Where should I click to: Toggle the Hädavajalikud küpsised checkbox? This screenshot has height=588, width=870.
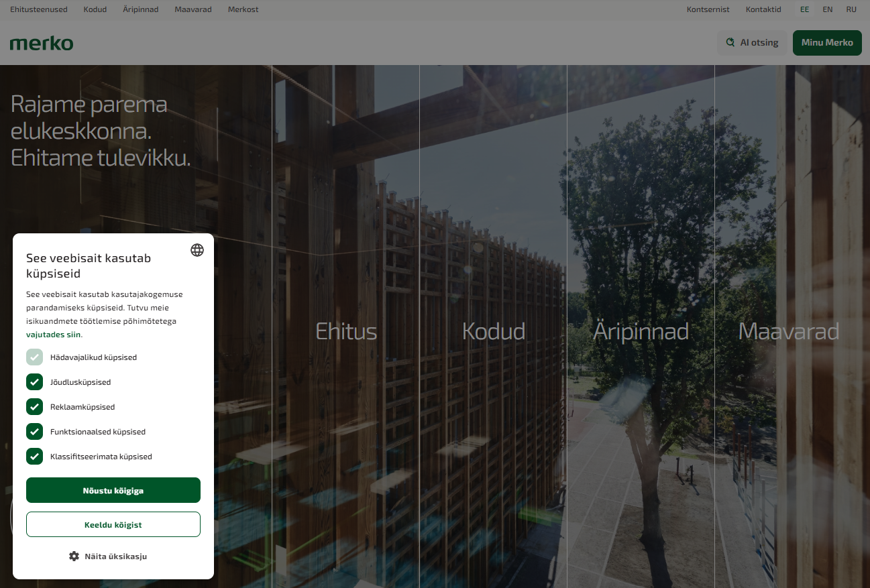(x=34, y=357)
